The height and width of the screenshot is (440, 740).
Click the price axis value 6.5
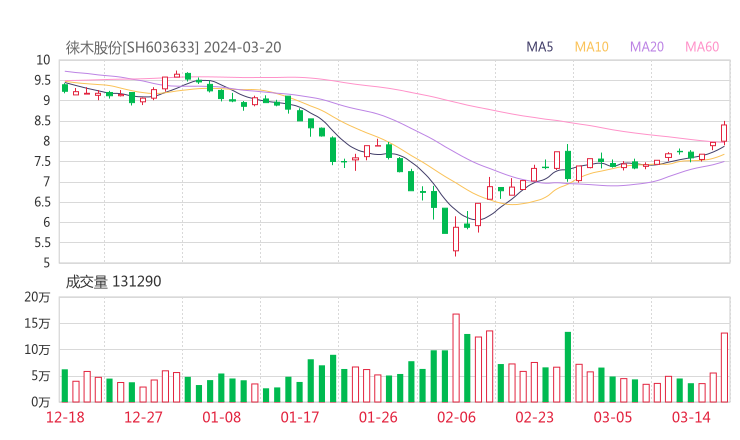pos(42,202)
